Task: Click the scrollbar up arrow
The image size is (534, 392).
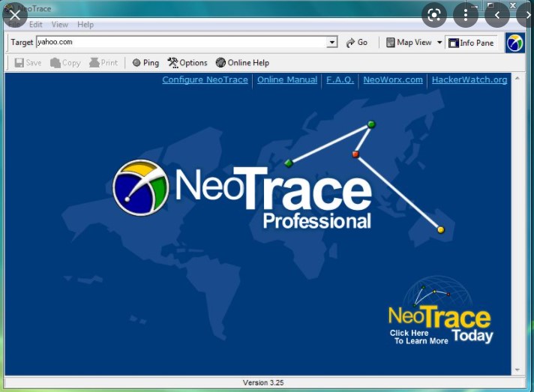Action: tap(517, 78)
